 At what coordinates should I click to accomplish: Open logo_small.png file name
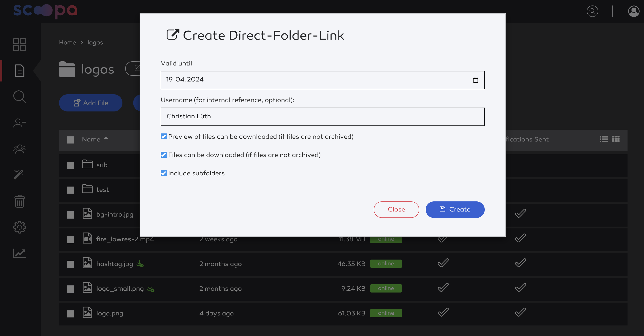[x=120, y=288]
